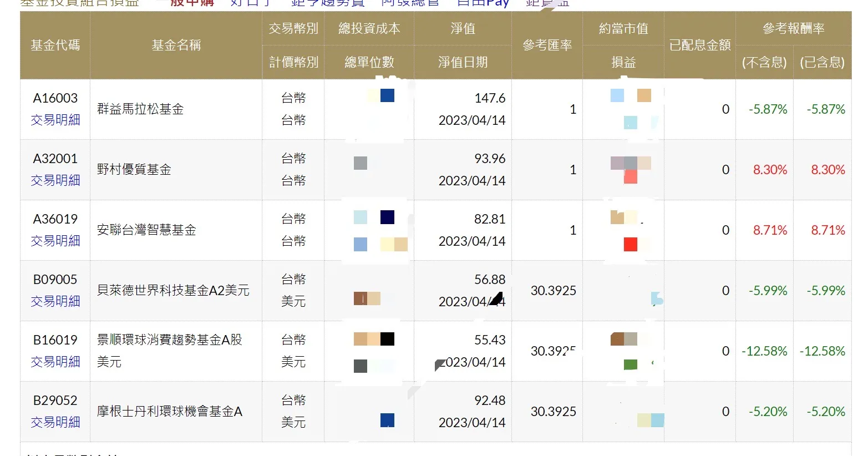The width and height of the screenshot is (868, 456).
Task: Click exchange rate 30.3925 in B09005 row
Action: (554, 291)
